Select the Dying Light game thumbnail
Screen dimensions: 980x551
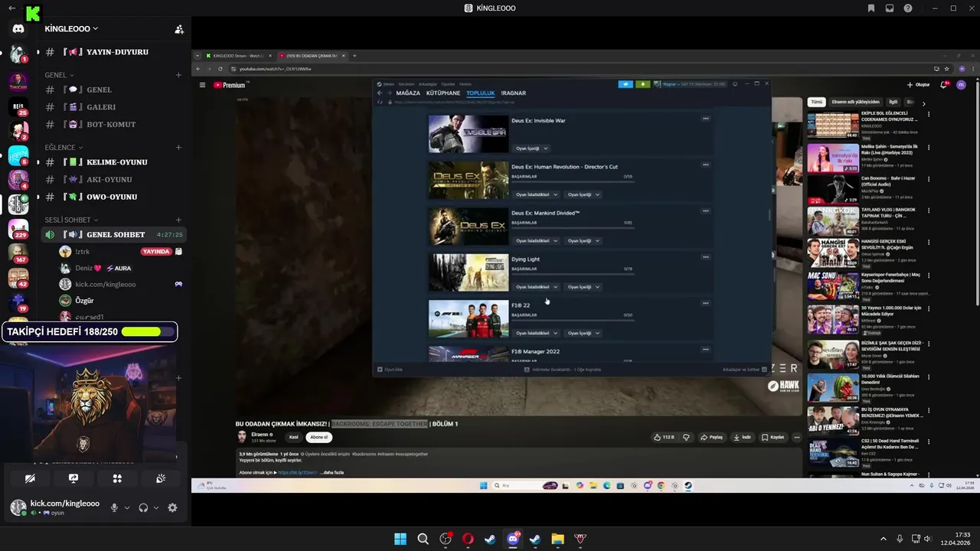(469, 272)
